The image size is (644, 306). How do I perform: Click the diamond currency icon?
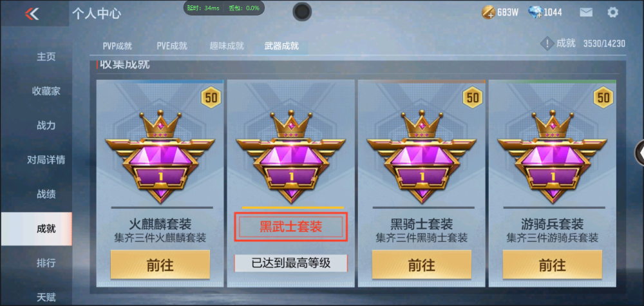pos(536,12)
